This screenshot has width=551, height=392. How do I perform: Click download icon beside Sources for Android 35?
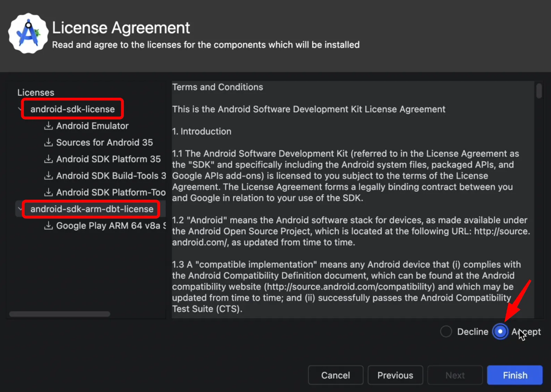tap(49, 142)
